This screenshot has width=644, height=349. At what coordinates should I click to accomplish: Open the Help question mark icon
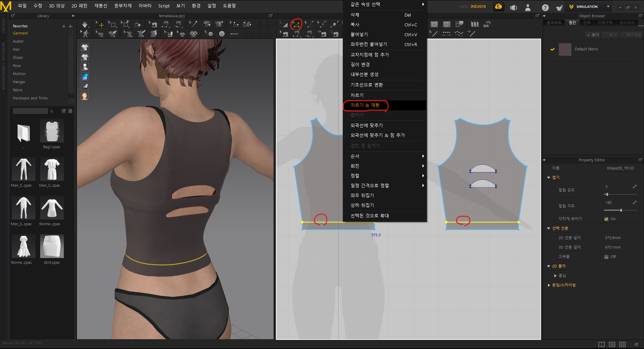(x=545, y=7)
